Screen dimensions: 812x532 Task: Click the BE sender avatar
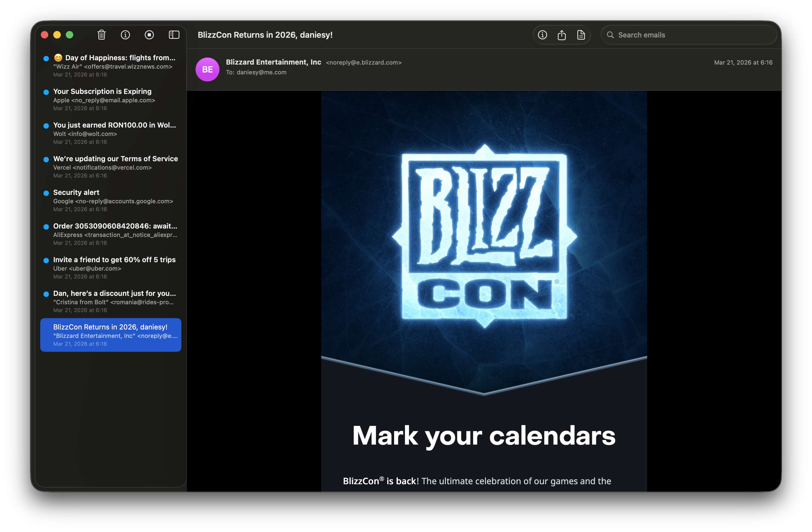point(207,69)
